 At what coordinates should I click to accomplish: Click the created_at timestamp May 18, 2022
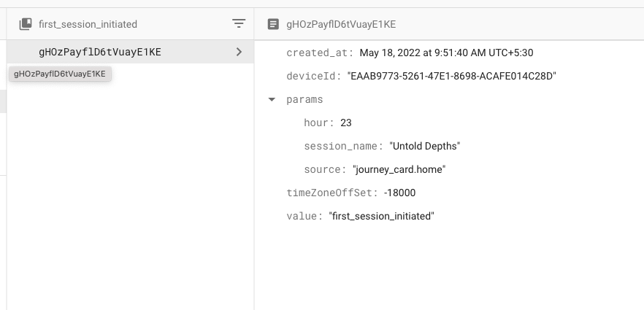click(x=447, y=53)
